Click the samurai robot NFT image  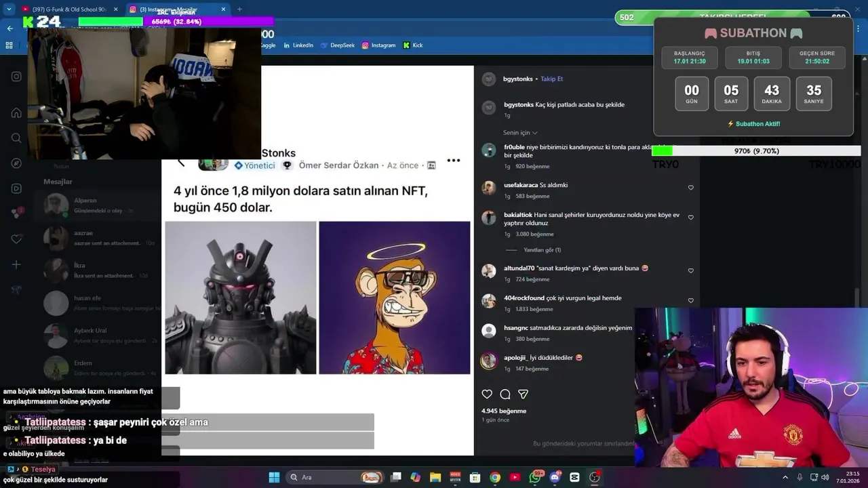(x=241, y=298)
